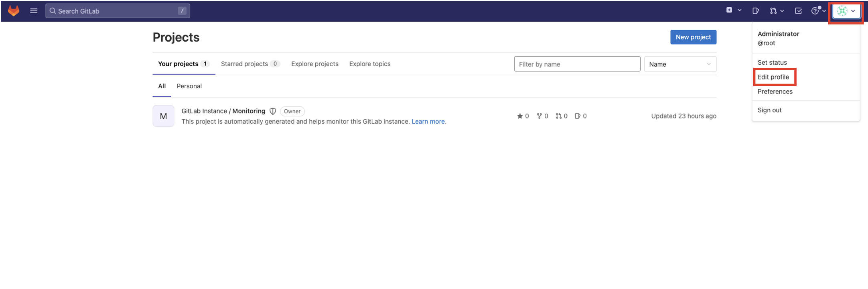The image size is (868, 289).
Task: Focus the Filter by name field
Action: click(577, 64)
